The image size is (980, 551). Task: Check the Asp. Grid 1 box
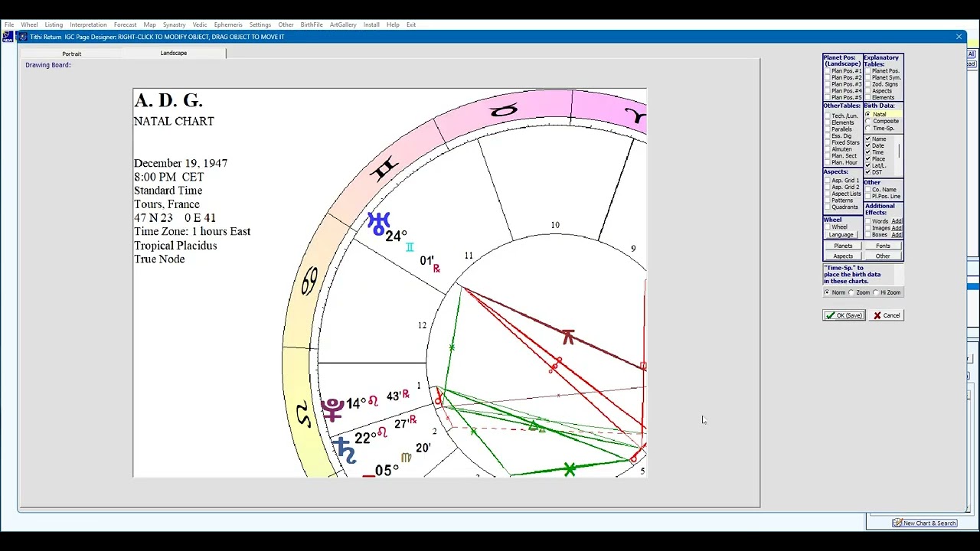pyautogui.click(x=828, y=180)
